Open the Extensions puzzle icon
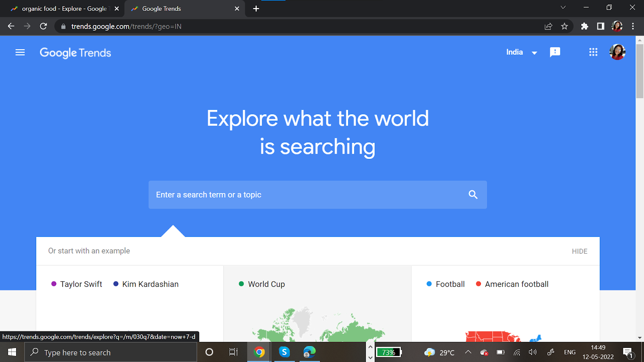 tap(584, 26)
